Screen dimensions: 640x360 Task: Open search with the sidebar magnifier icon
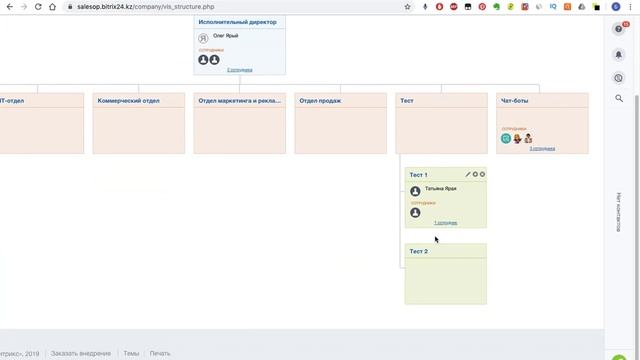point(619,98)
